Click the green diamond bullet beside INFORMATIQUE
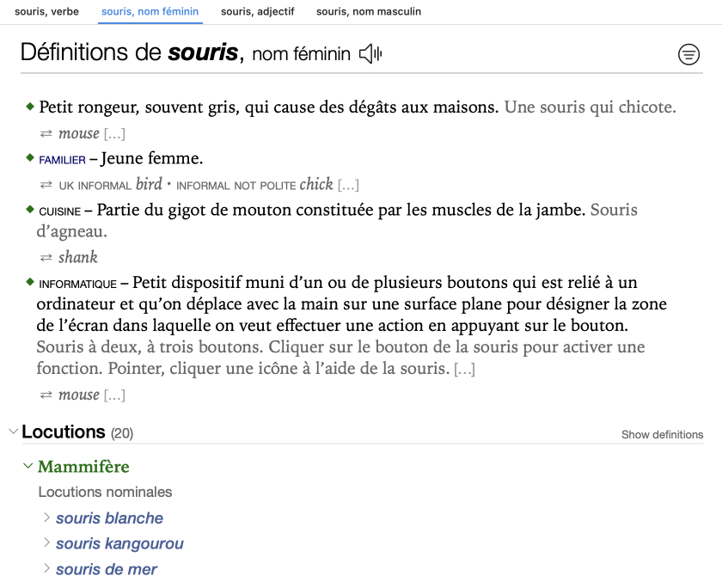The image size is (722, 588). coord(30,282)
